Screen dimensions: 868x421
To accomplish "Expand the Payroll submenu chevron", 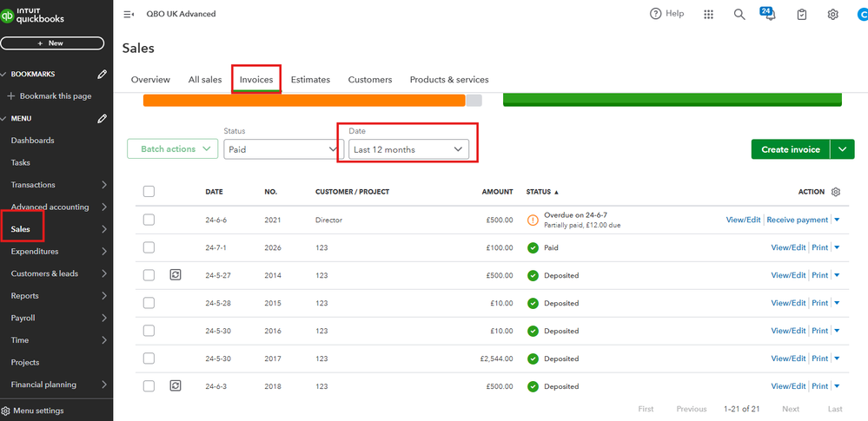I will (104, 318).
